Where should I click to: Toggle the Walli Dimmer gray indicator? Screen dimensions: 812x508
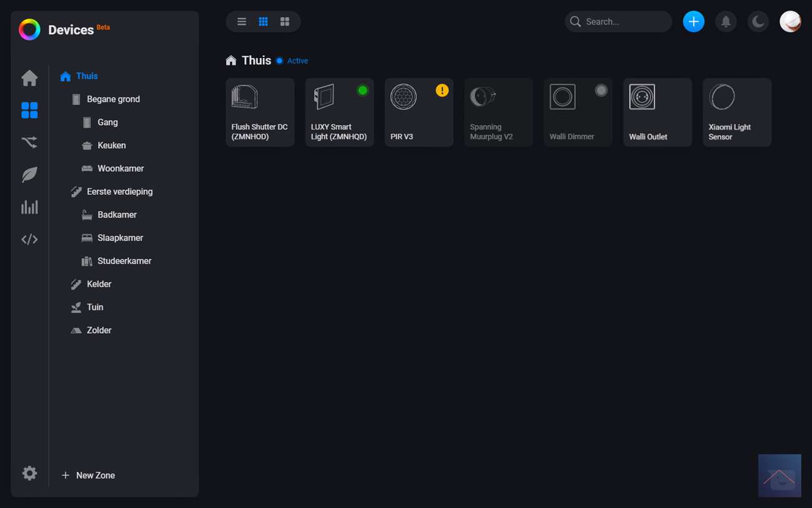click(x=601, y=91)
